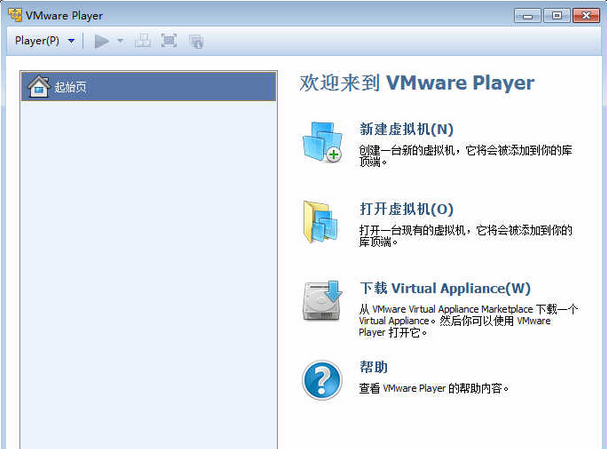The image size is (607, 449).
Task: Open the Player(P) menu
Action: [37, 41]
